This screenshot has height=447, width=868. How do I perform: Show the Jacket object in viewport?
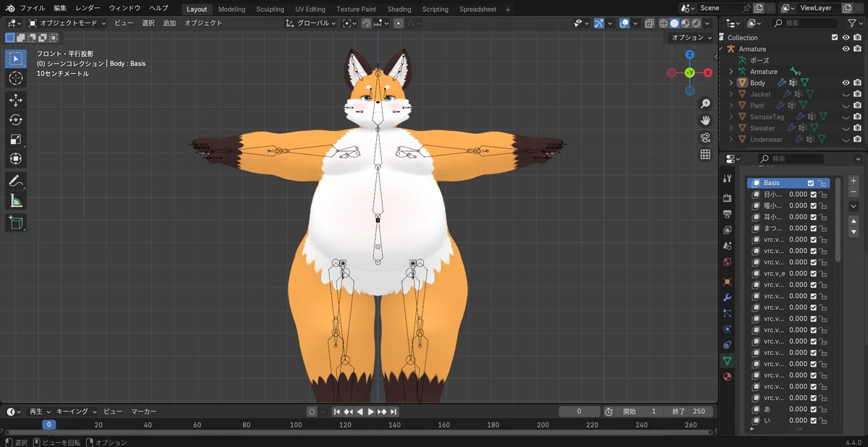pos(846,94)
